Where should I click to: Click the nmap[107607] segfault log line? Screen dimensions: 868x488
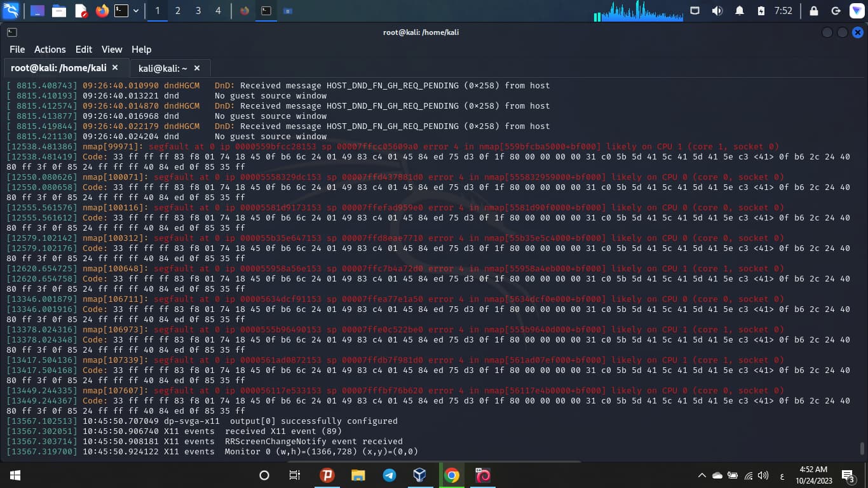click(395, 391)
